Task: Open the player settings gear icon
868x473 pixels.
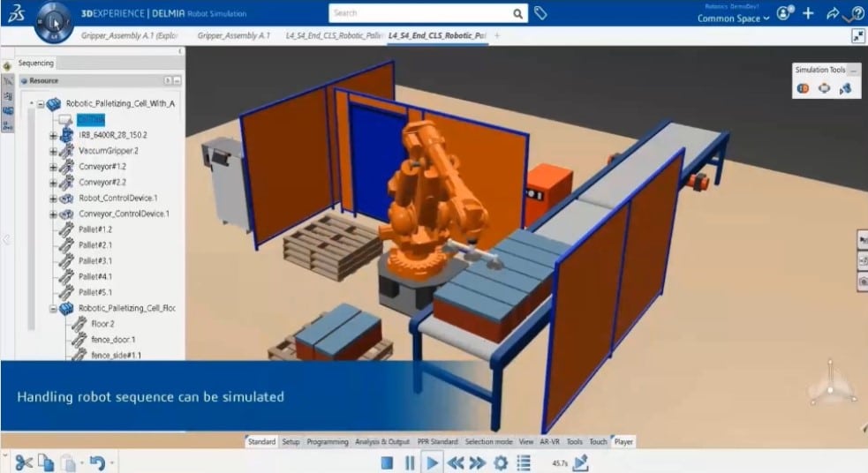Action: (x=501, y=462)
